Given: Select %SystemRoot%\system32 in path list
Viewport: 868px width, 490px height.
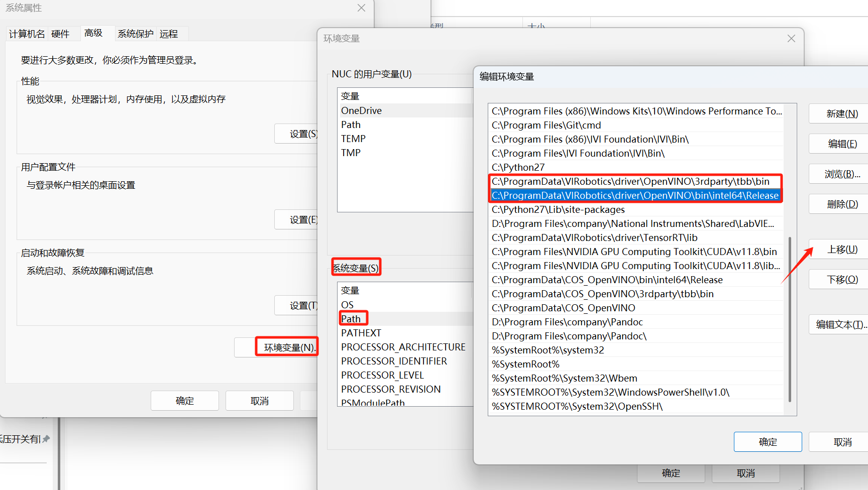Looking at the screenshot, I should tap(548, 350).
